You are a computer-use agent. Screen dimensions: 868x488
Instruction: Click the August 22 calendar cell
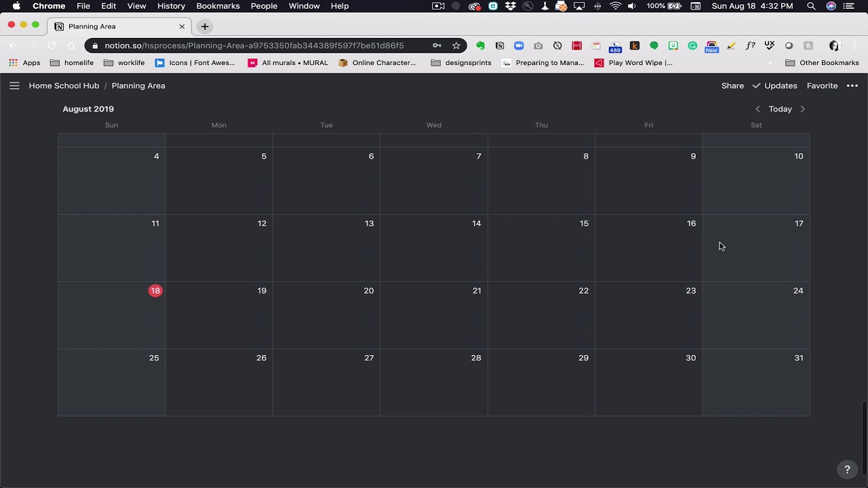(x=541, y=315)
